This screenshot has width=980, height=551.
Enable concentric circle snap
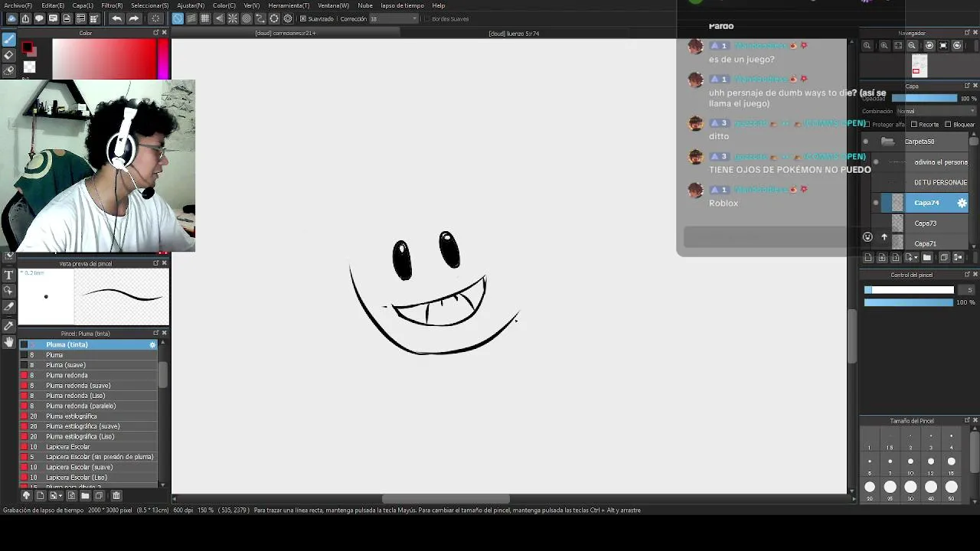[247, 18]
